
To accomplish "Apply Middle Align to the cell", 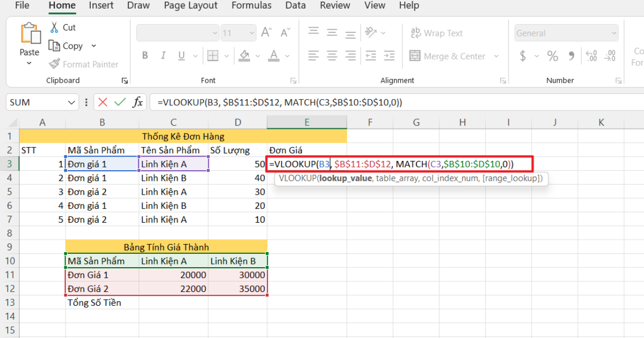I will point(333,32).
